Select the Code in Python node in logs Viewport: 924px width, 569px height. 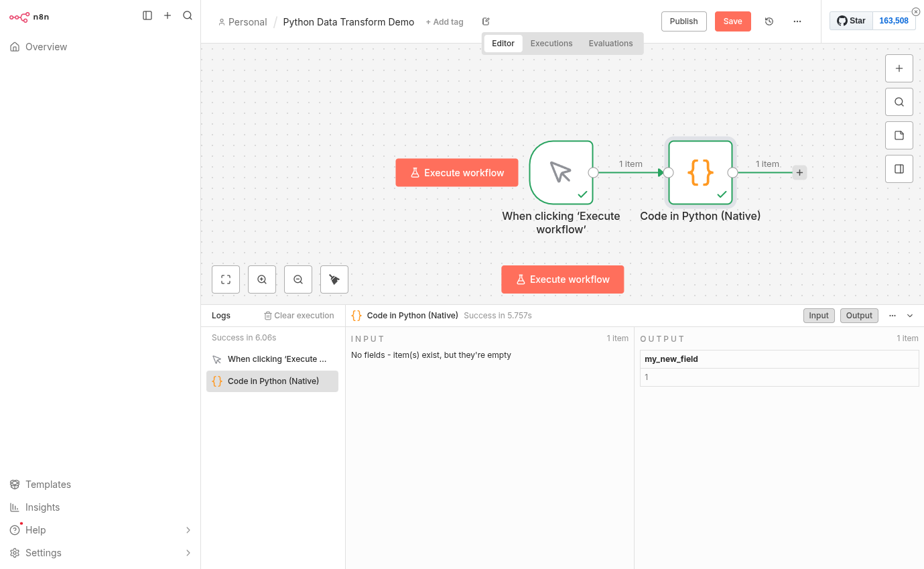[x=272, y=381]
